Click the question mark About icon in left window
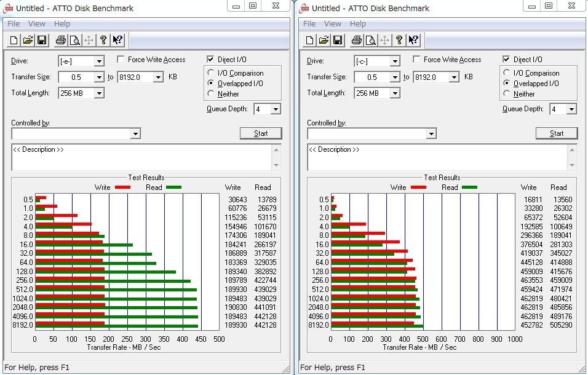This screenshot has height=375, width=588. (103, 41)
